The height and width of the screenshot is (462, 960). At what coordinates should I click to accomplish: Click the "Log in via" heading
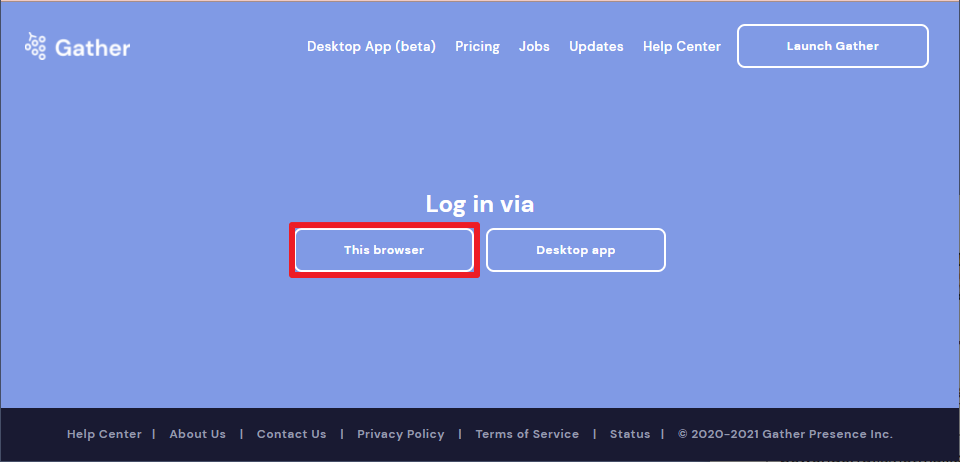[x=480, y=204]
